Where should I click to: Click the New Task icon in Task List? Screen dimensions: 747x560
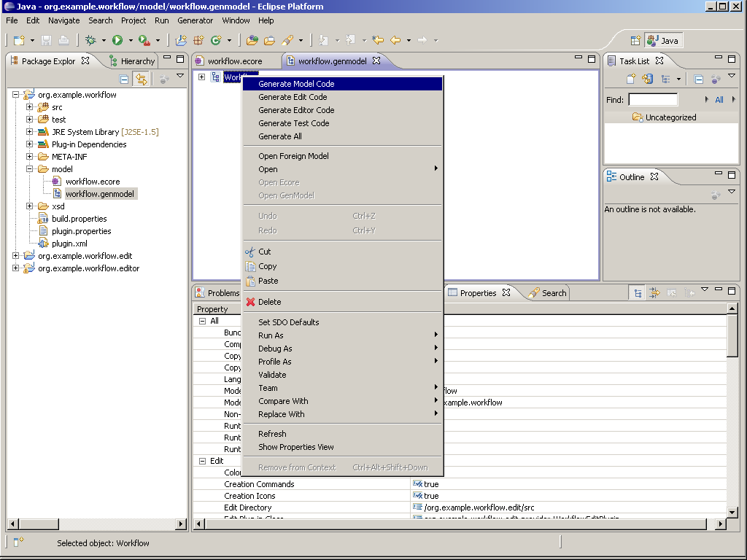tap(631, 79)
